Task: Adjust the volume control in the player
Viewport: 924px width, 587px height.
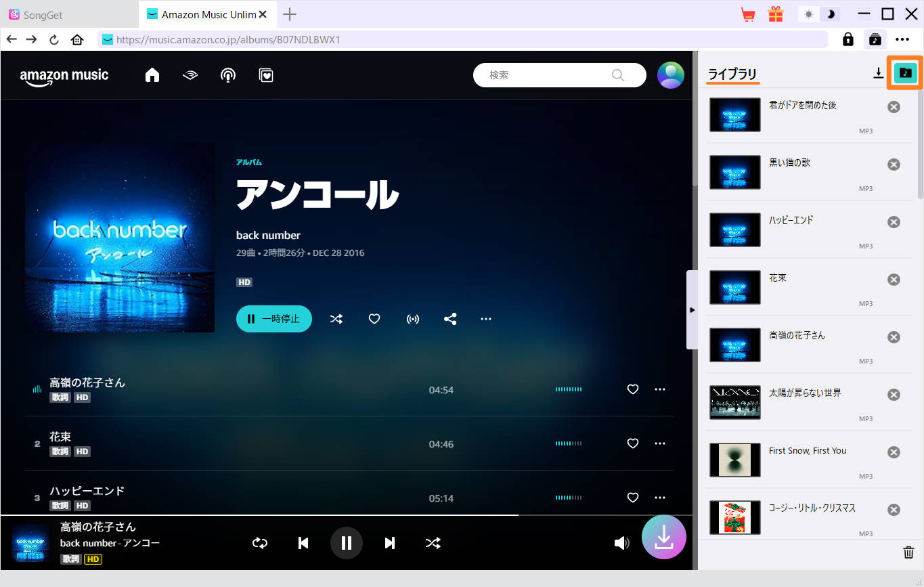Action: click(x=622, y=542)
